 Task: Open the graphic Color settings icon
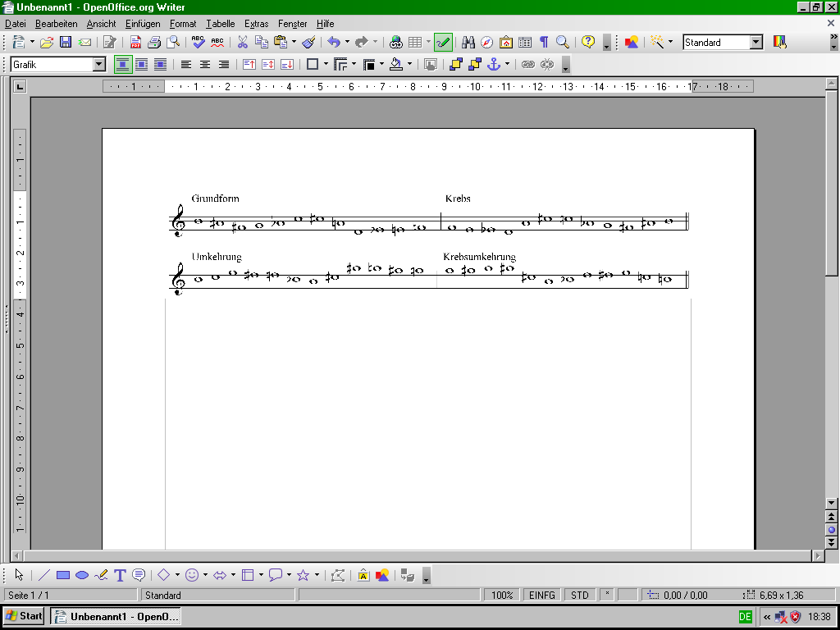tap(779, 43)
